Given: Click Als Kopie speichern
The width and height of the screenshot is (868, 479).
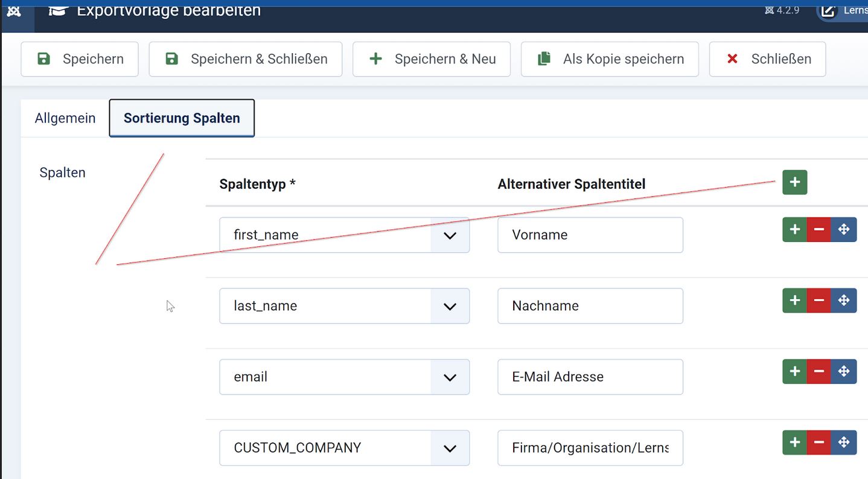Looking at the screenshot, I should [610, 59].
